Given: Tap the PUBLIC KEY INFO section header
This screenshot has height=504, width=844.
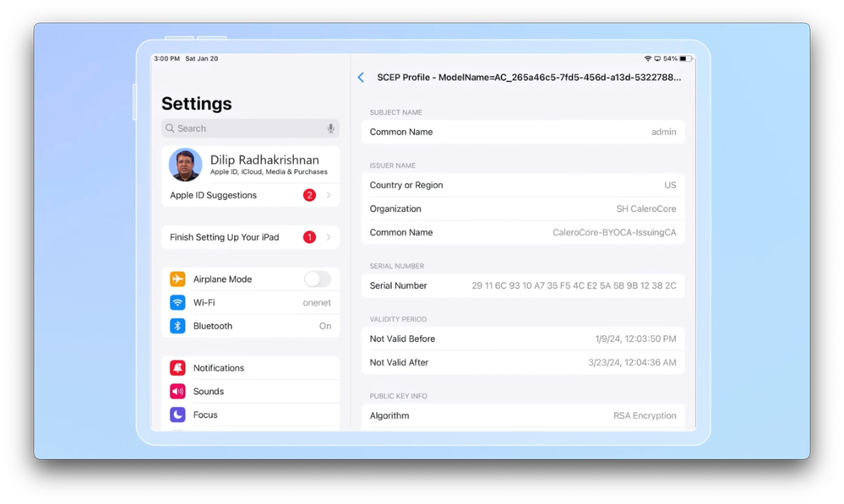Looking at the screenshot, I should tap(398, 396).
